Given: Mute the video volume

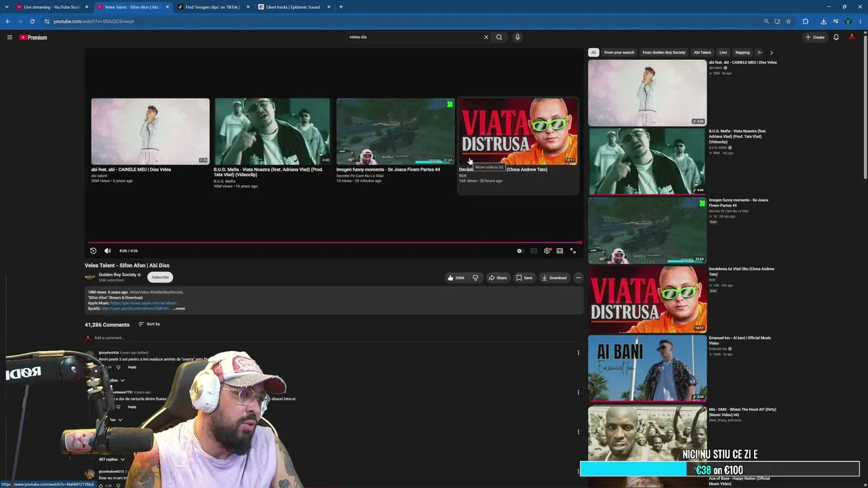Looking at the screenshot, I should (x=107, y=251).
